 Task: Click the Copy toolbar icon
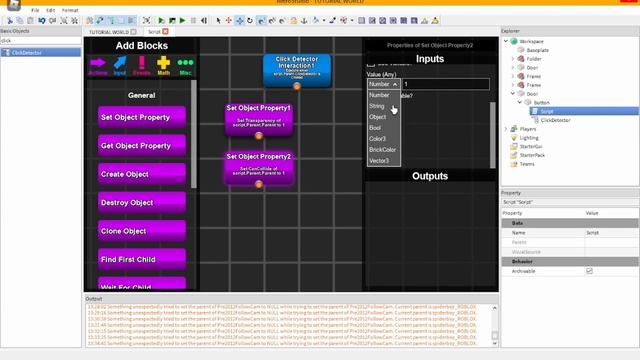click(x=20, y=20)
